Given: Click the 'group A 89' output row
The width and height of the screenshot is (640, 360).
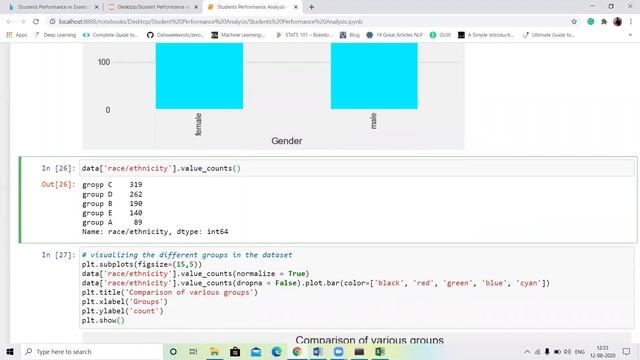Looking at the screenshot, I should coord(112,222).
